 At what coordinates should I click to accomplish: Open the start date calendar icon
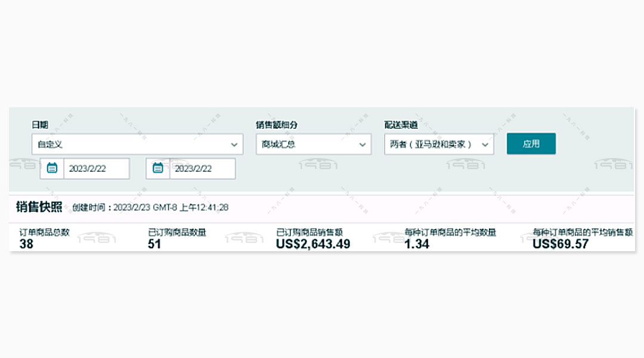point(52,168)
